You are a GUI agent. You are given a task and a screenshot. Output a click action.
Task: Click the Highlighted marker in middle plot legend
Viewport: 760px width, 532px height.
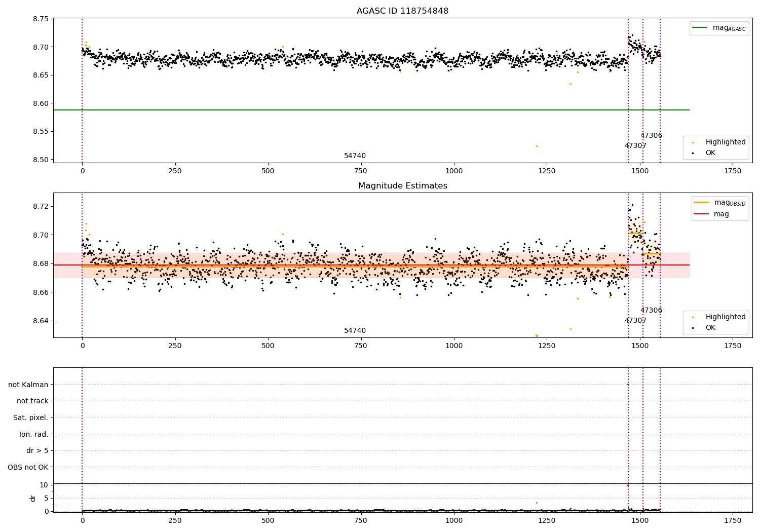693,317
